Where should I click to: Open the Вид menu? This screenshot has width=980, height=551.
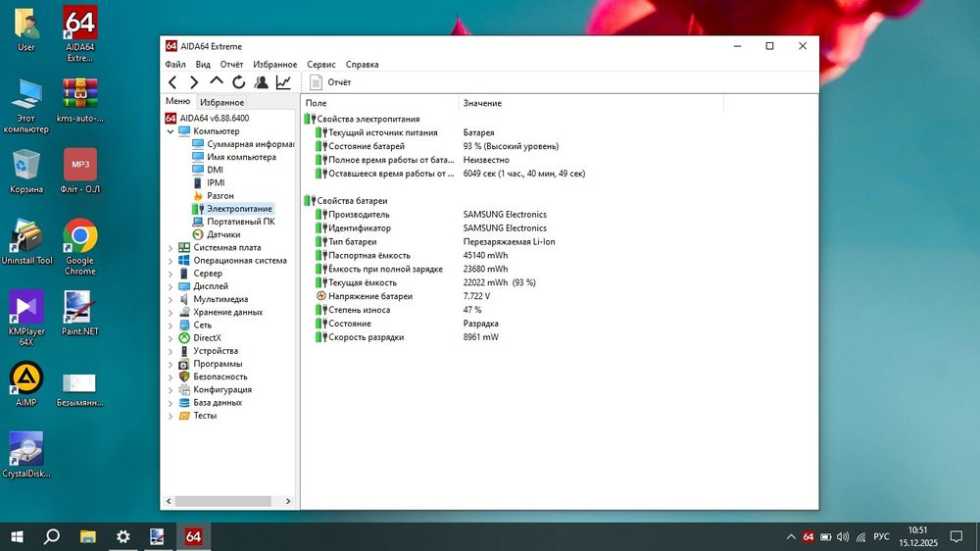(203, 65)
